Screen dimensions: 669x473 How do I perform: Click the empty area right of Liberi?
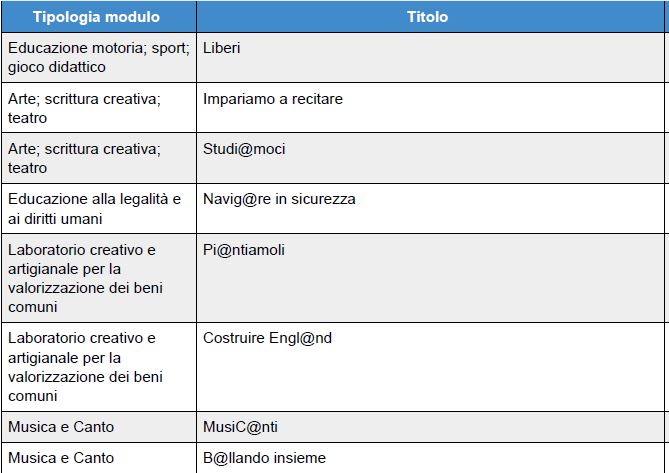tap(452, 58)
